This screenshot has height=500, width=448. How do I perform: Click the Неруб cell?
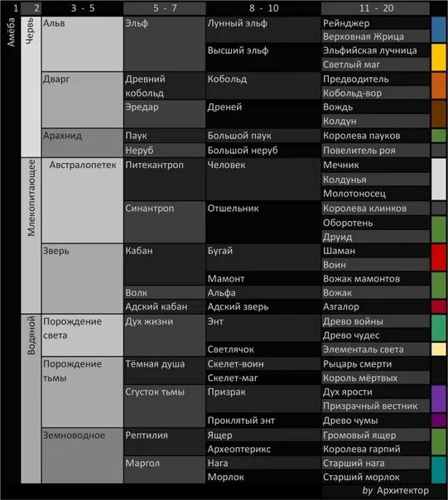(165, 150)
